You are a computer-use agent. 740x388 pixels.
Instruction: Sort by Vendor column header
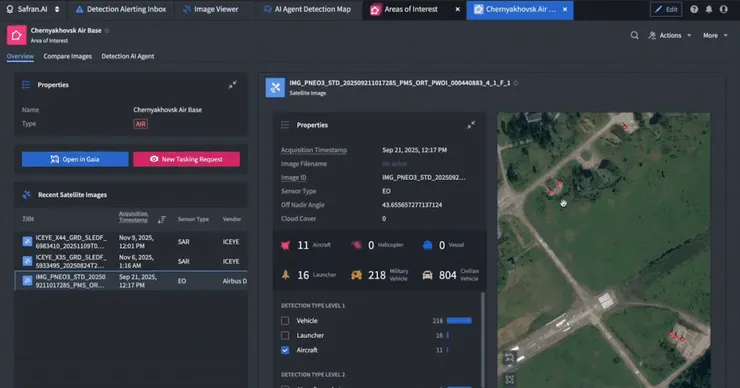232,219
